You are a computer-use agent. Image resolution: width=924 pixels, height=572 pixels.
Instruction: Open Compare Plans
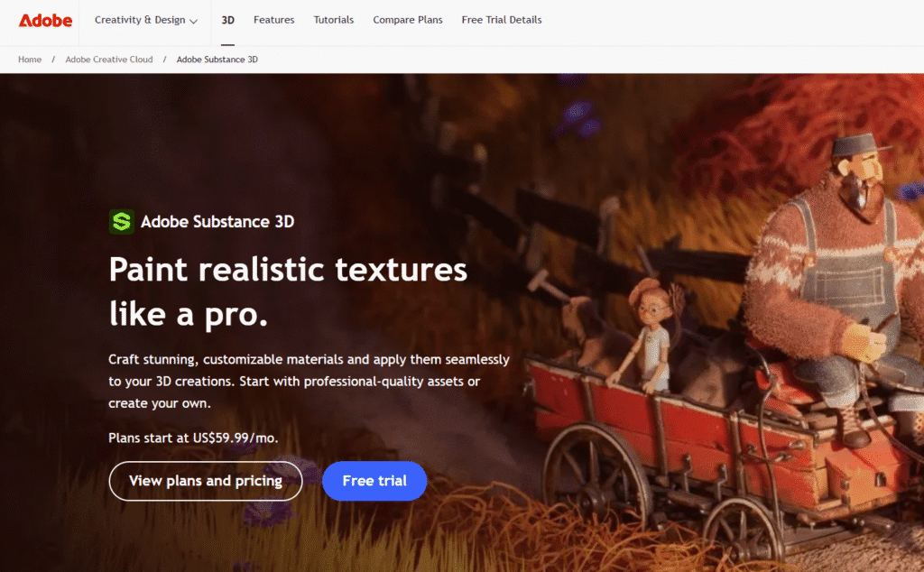pyautogui.click(x=407, y=19)
